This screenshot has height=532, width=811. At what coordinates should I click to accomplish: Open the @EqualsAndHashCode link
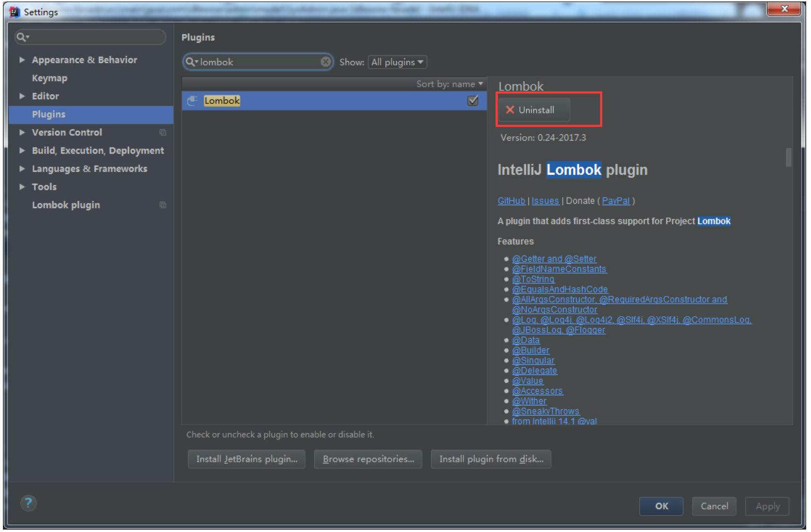(560, 290)
